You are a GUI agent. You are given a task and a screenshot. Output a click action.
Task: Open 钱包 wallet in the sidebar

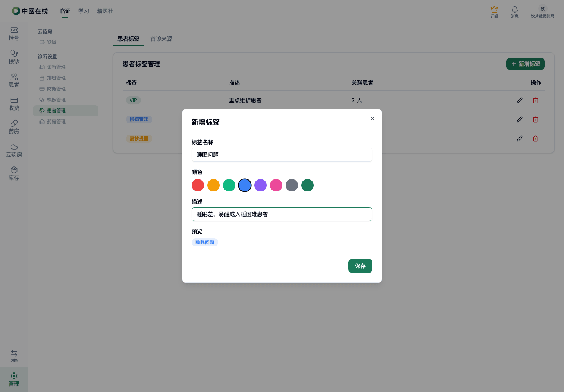65,42
